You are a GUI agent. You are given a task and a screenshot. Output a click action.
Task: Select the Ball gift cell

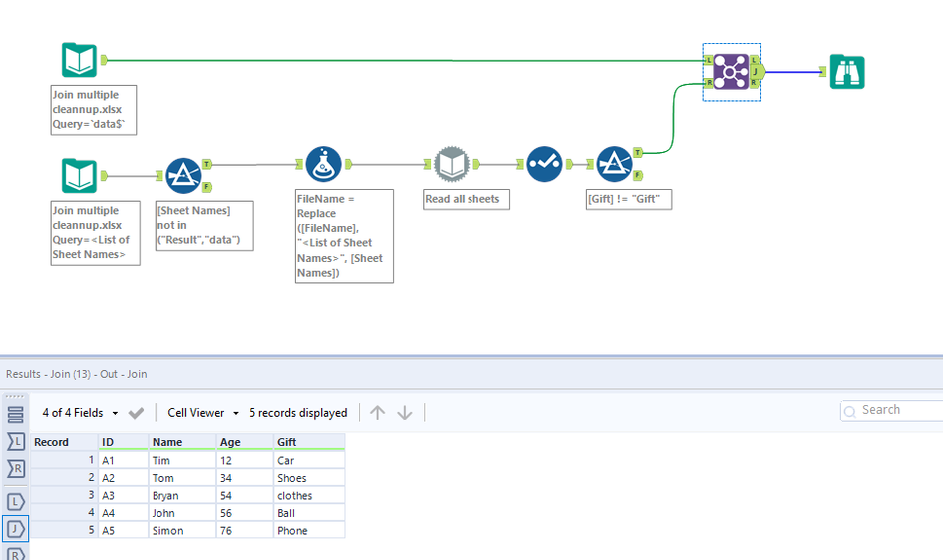[309, 513]
